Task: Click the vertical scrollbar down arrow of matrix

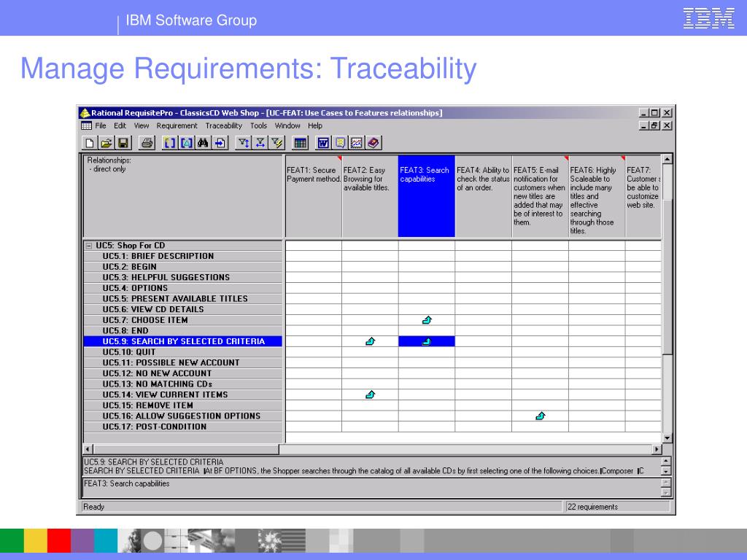Action: (667, 438)
